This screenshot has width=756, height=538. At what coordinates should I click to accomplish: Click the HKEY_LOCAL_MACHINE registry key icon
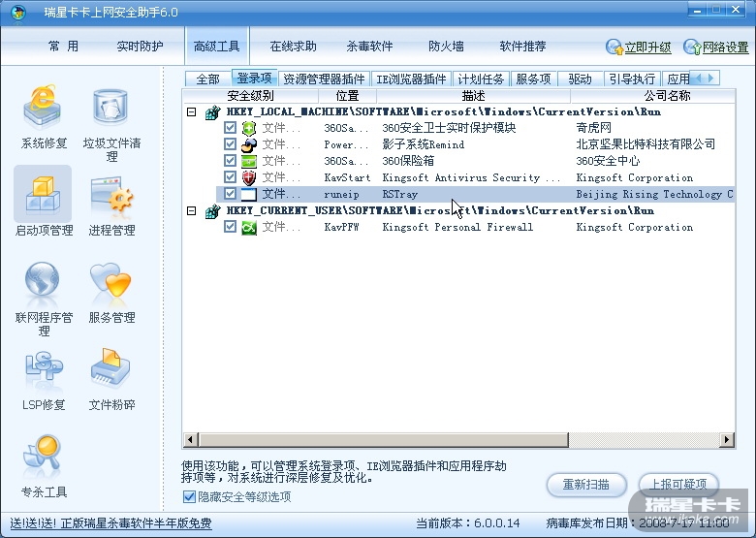click(212, 112)
